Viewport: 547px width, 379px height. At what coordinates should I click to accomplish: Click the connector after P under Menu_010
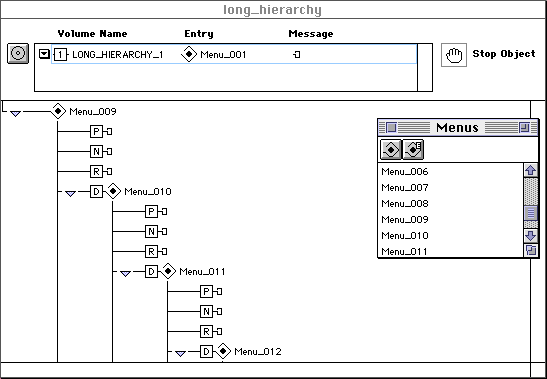point(164,211)
